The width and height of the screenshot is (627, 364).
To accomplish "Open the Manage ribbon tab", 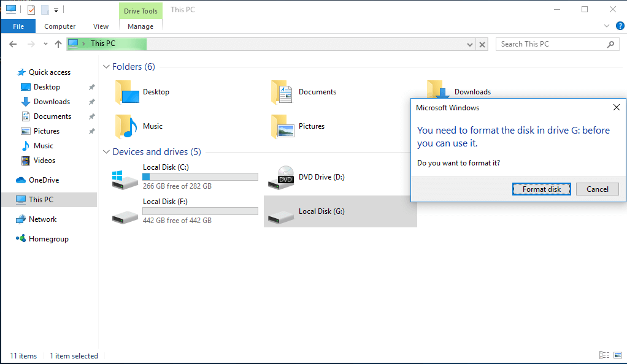I will pos(140,26).
